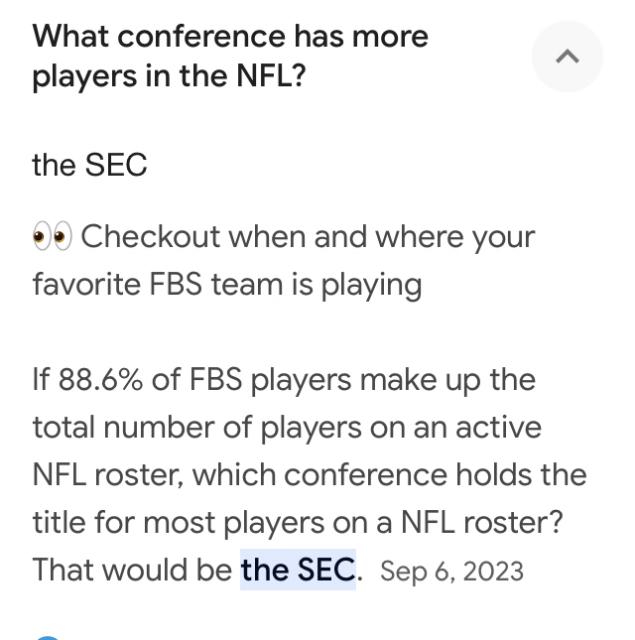Click the eyes emoji icon

(x=52, y=238)
